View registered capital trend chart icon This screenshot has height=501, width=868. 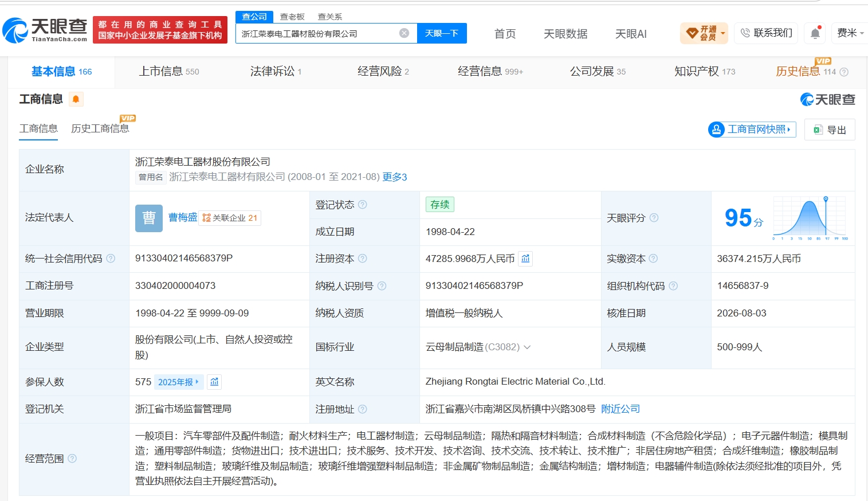point(525,259)
